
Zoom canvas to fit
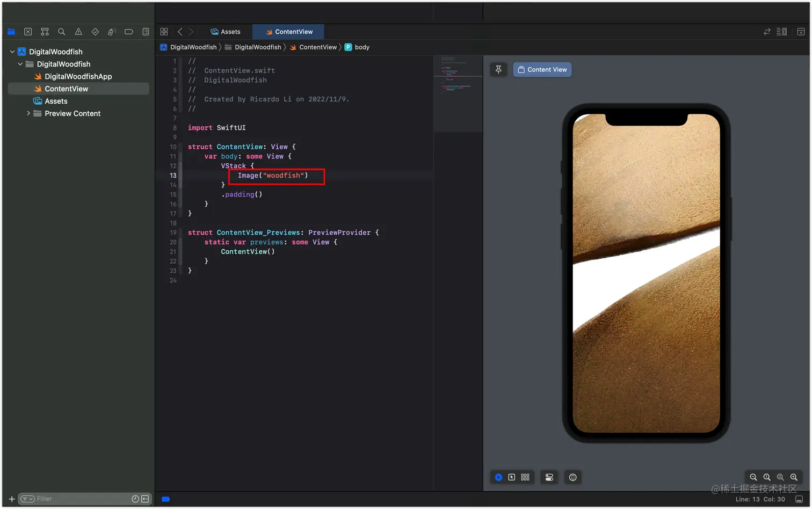click(x=780, y=477)
